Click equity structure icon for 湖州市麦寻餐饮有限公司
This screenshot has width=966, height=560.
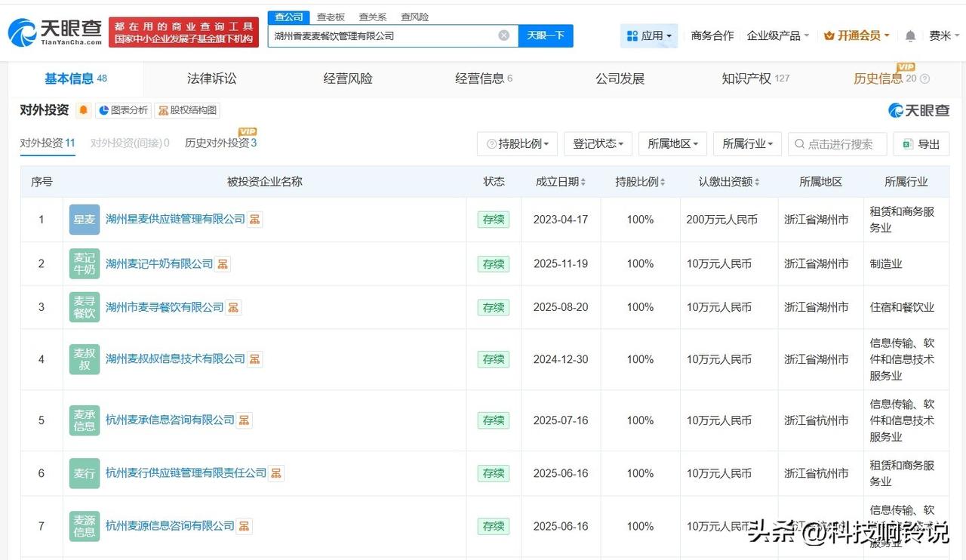234,307
